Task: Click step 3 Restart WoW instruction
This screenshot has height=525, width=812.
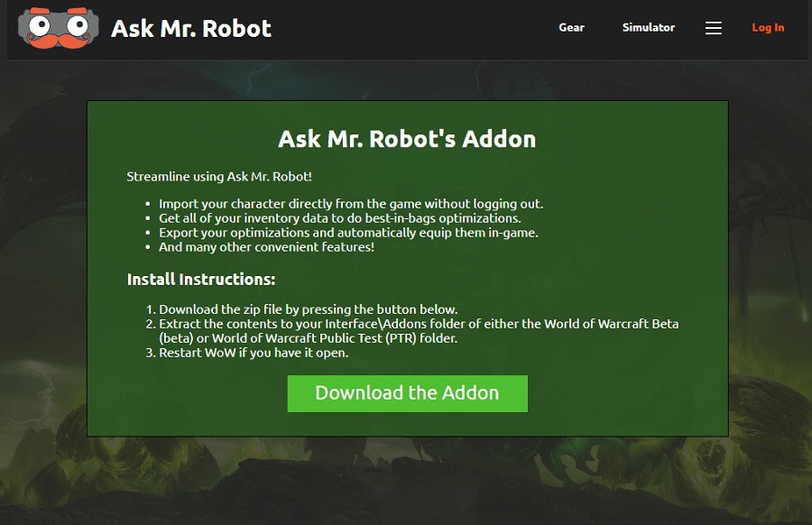Action: click(x=254, y=353)
